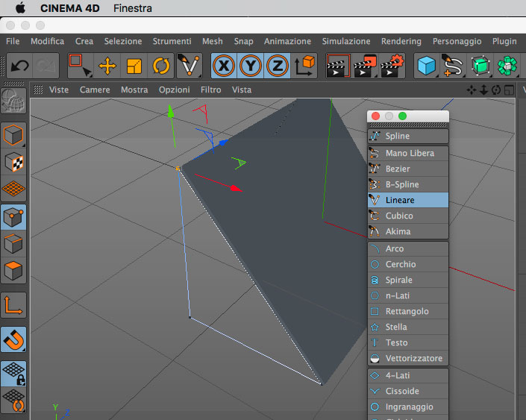
Task: Switch to Points mode
Action: [x=13, y=217]
